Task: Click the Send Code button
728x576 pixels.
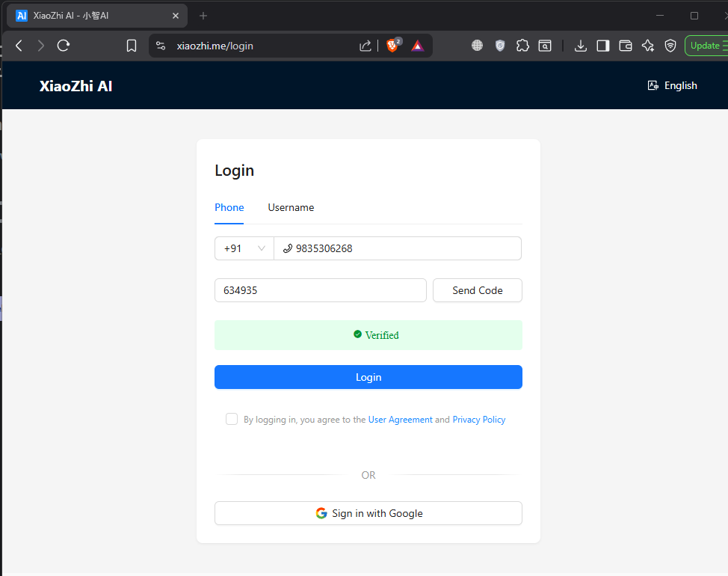Action: 478,290
